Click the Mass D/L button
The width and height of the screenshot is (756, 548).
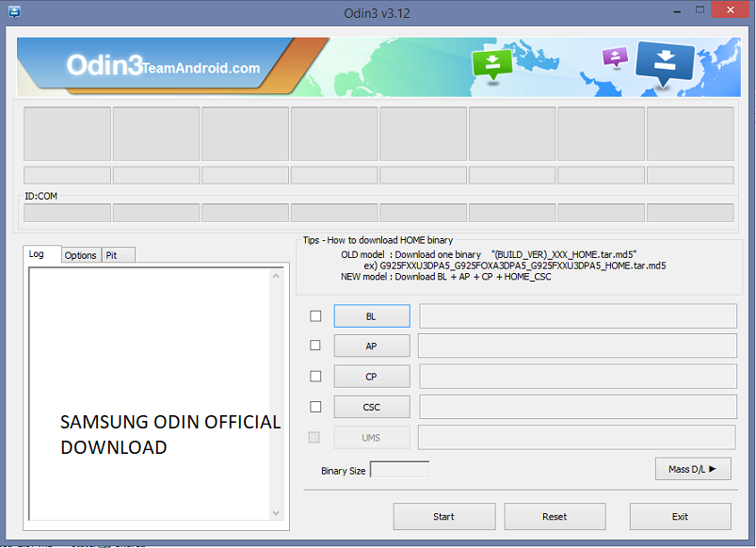692,468
